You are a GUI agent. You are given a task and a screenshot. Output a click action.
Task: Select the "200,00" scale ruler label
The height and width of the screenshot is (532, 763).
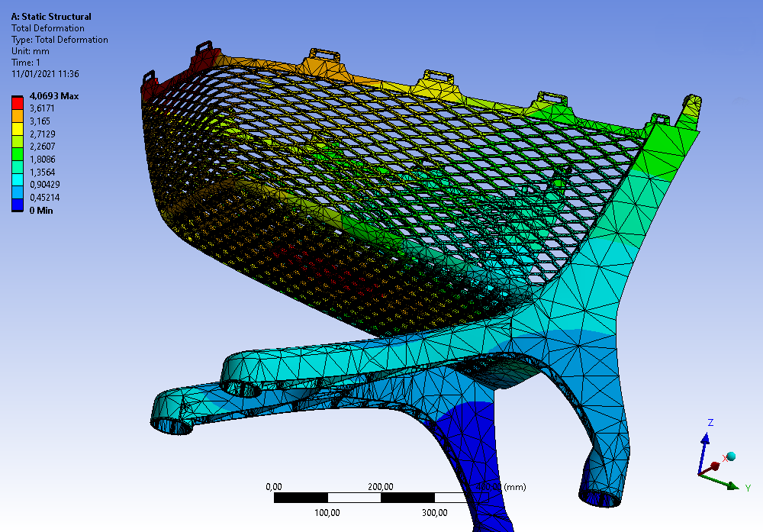pyautogui.click(x=381, y=487)
